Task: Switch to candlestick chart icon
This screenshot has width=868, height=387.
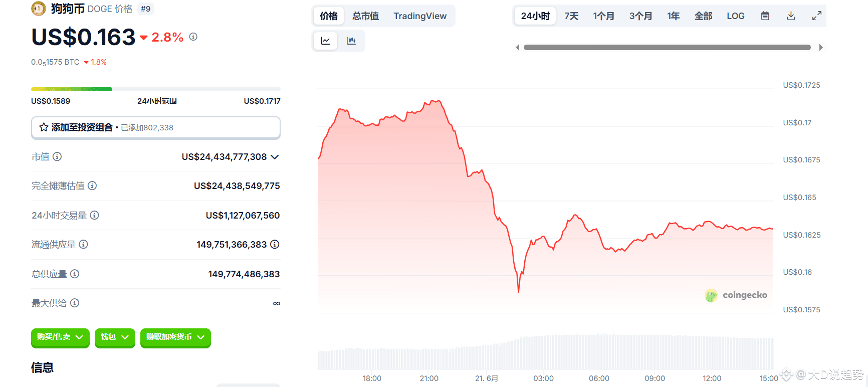Action: [x=351, y=41]
